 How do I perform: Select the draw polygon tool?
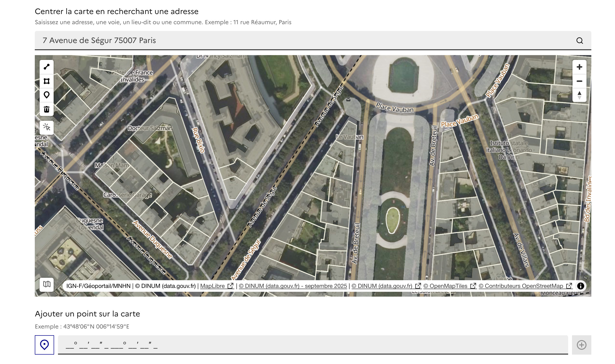pyautogui.click(x=47, y=81)
